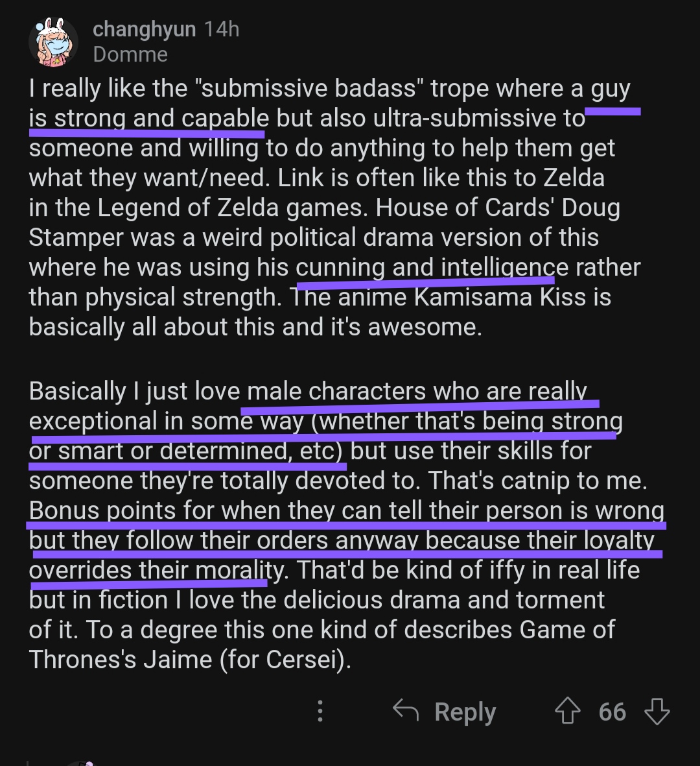Tap the Reply text button
This screenshot has height=766, width=700.
coord(465,712)
